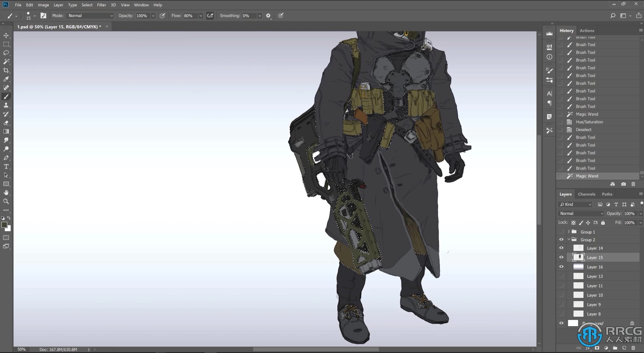Show Layer 13 visibility box
Screen dimensions: 644x353
pyautogui.click(x=562, y=276)
